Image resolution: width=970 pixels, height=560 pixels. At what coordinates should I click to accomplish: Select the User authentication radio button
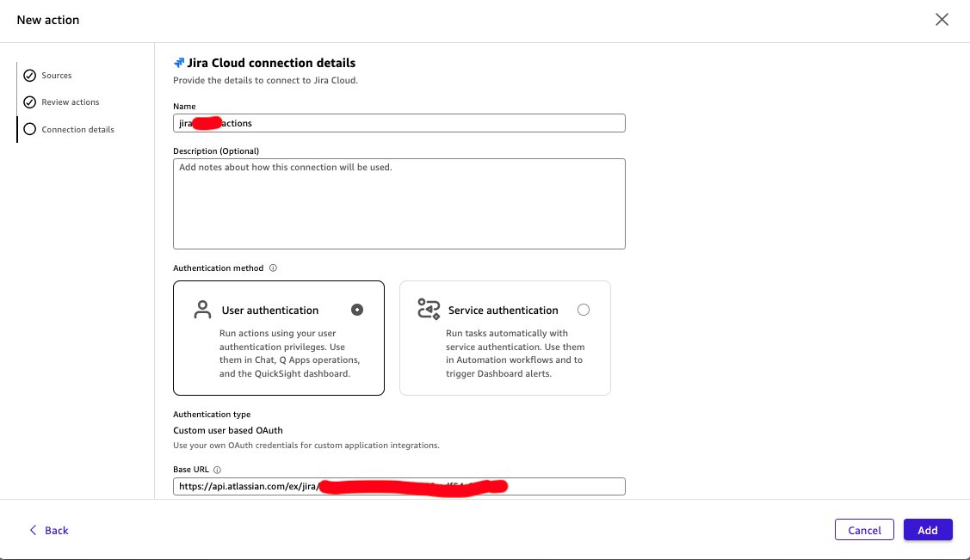[357, 309]
